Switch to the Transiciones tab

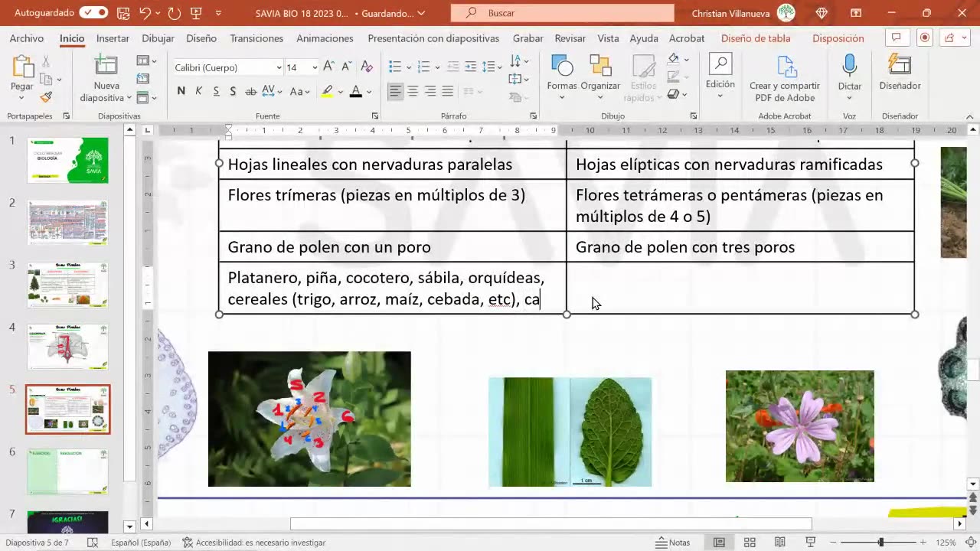pyautogui.click(x=256, y=38)
